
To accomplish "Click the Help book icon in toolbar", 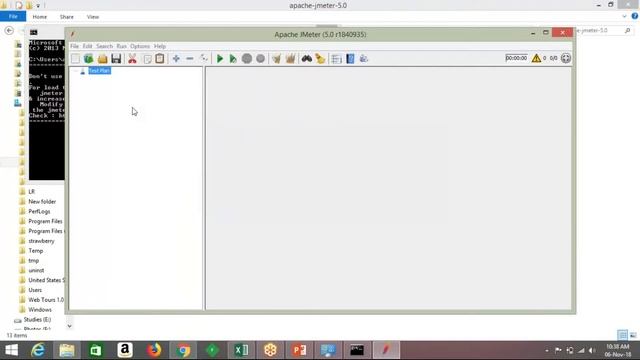I will 350,58.
